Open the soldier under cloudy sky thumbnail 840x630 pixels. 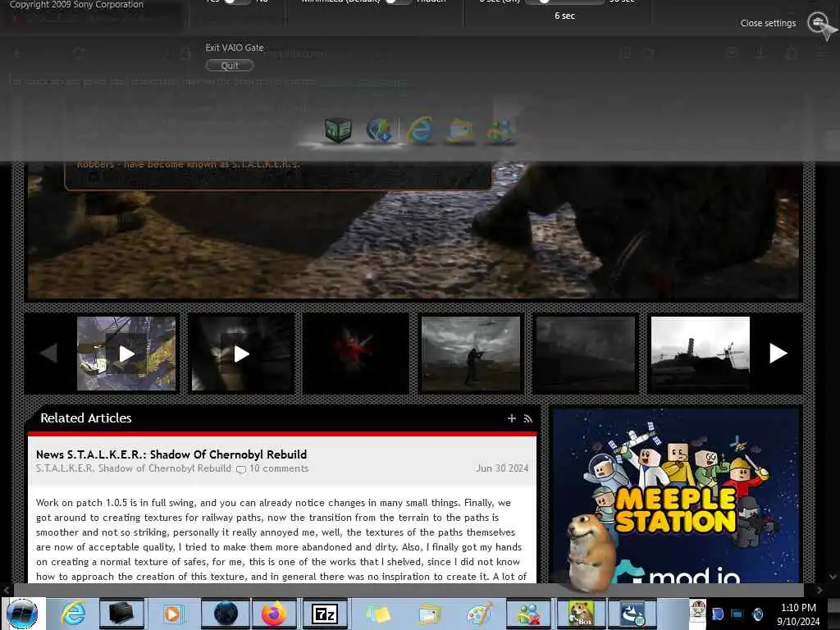[x=470, y=354]
